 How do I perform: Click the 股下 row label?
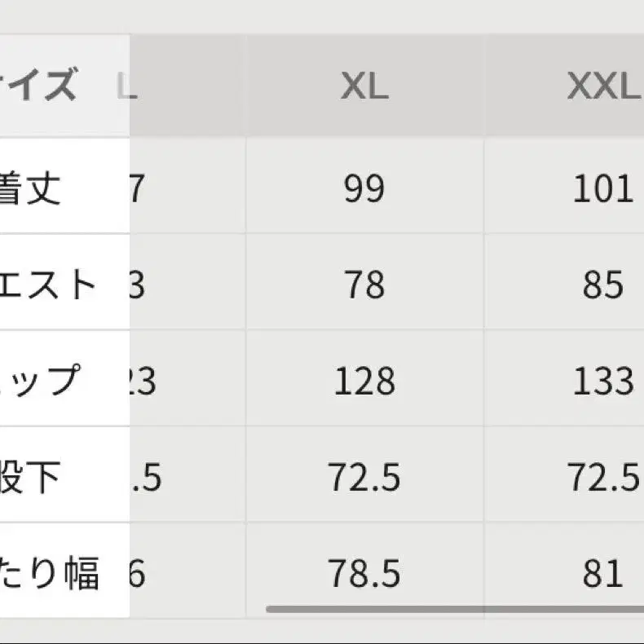click(x=33, y=478)
